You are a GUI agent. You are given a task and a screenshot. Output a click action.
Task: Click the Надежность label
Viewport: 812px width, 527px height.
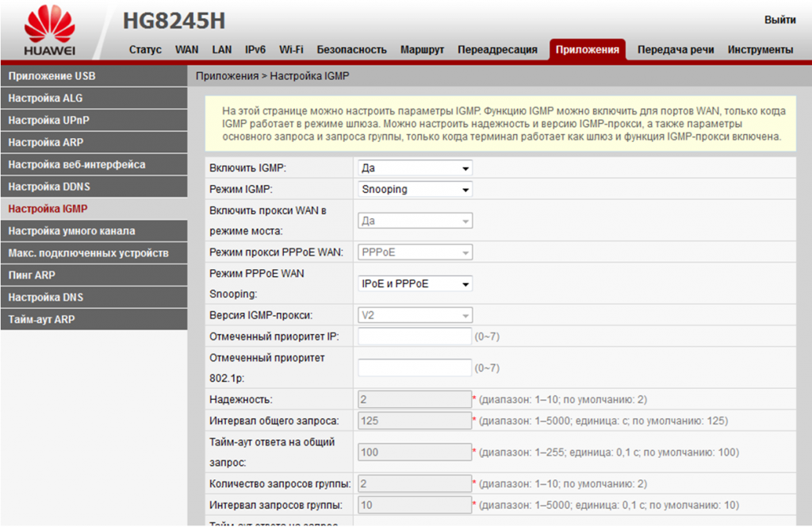click(241, 399)
